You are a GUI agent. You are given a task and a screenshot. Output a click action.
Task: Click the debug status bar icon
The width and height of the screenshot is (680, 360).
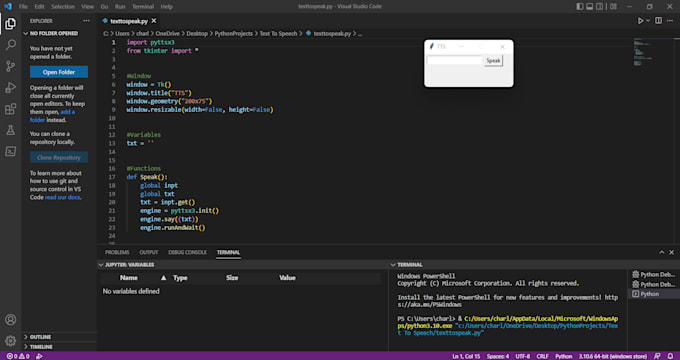pyautogui.click(x=39, y=356)
